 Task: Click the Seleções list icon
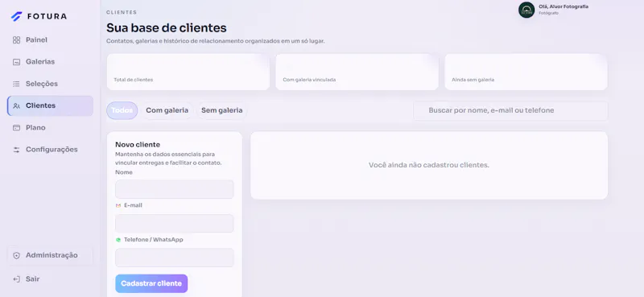pyautogui.click(x=16, y=84)
